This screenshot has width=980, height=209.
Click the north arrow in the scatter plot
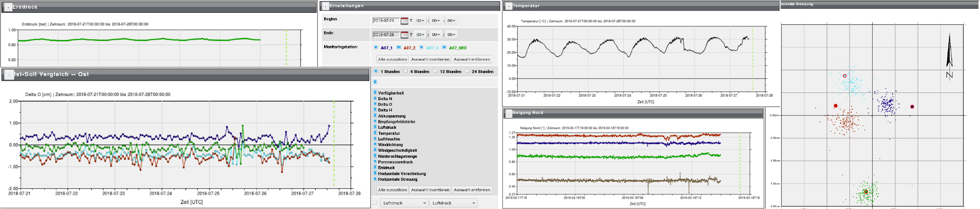(949, 56)
